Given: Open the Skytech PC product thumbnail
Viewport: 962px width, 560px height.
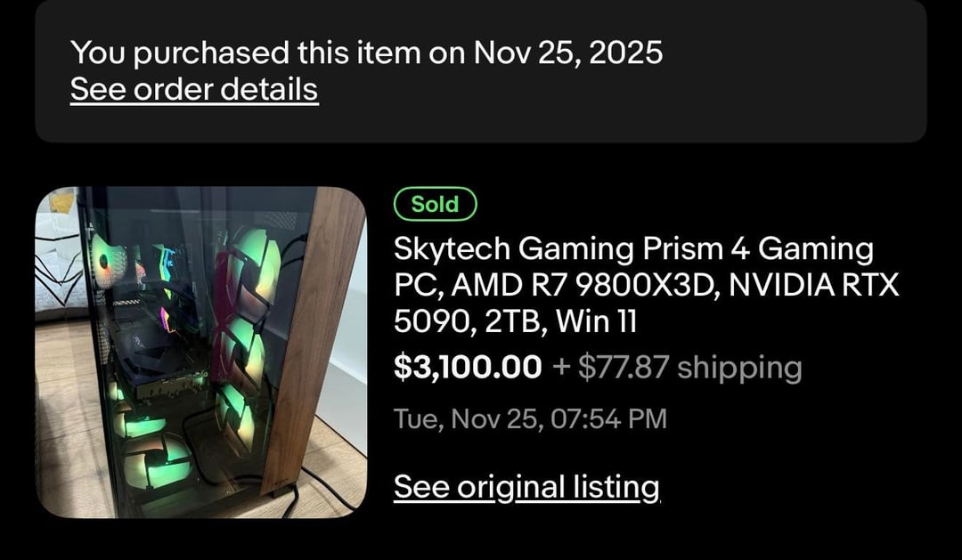Looking at the screenshot, I should pyautogui.click(x=200, y=352).
